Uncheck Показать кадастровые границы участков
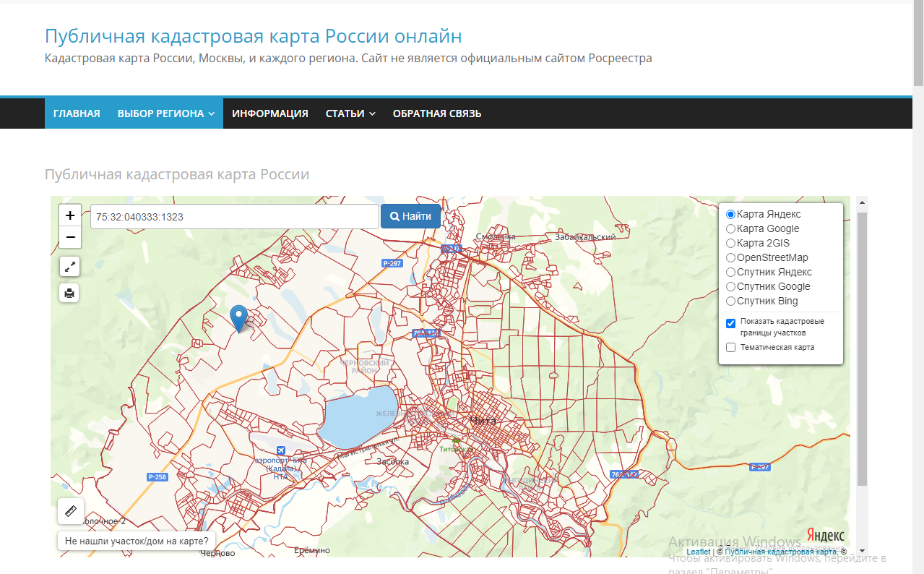Screen dimensions: 924x574 coord(731,324)
